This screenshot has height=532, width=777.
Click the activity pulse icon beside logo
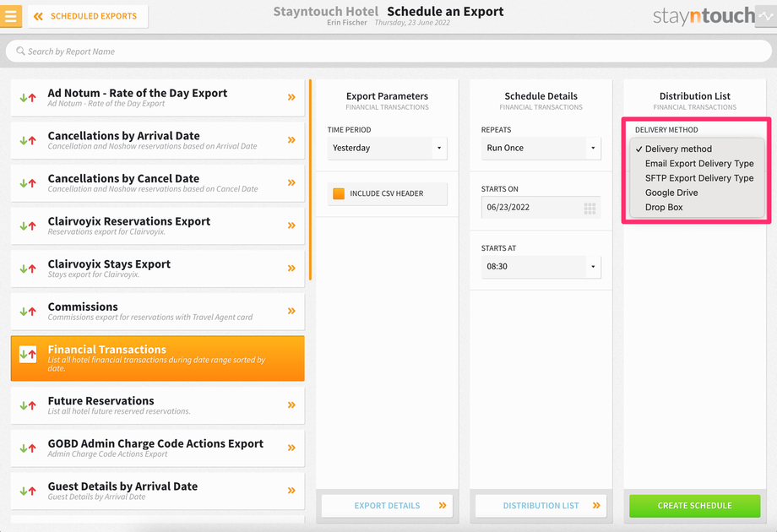tap(766, 16)
